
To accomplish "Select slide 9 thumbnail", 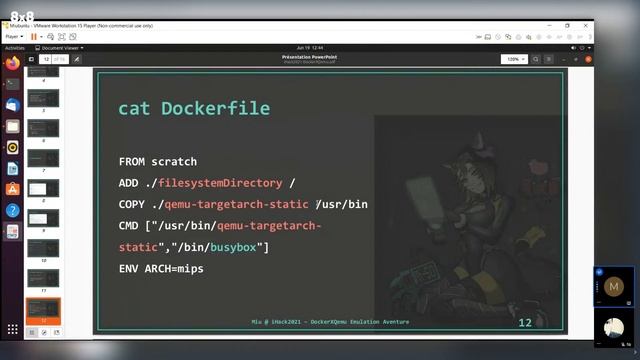I will (43, 218).
